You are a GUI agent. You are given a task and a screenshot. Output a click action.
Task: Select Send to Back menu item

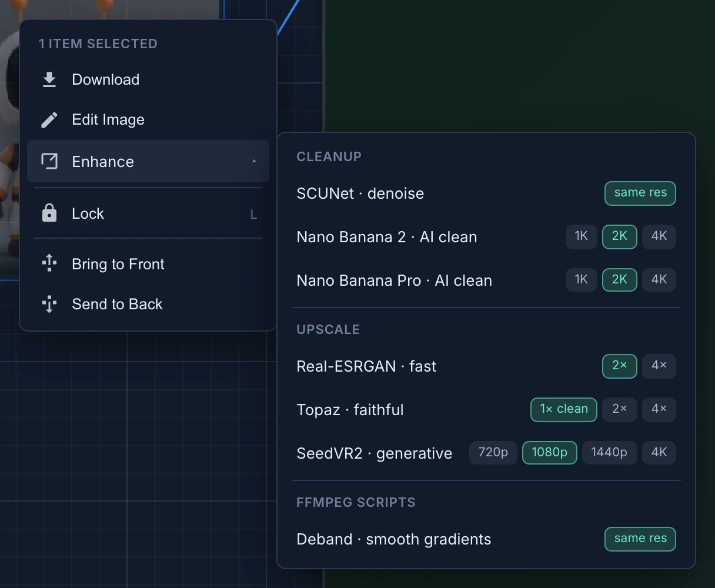tap(148, 304)
